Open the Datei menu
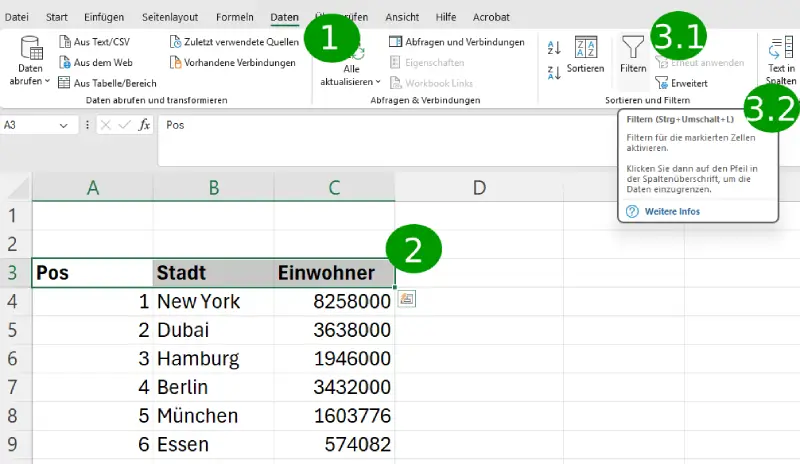Image resolution: width=800 pixels, height=464 pixels. click(16, 17)
